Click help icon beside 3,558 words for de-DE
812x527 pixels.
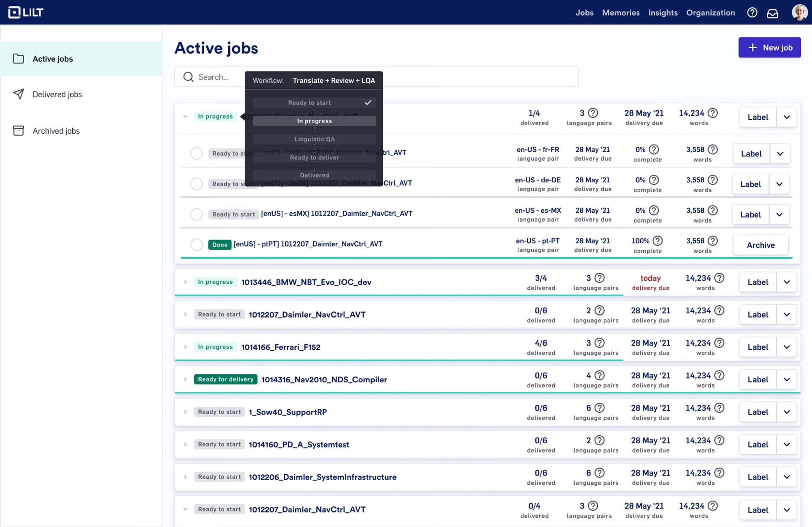(713, 180)
